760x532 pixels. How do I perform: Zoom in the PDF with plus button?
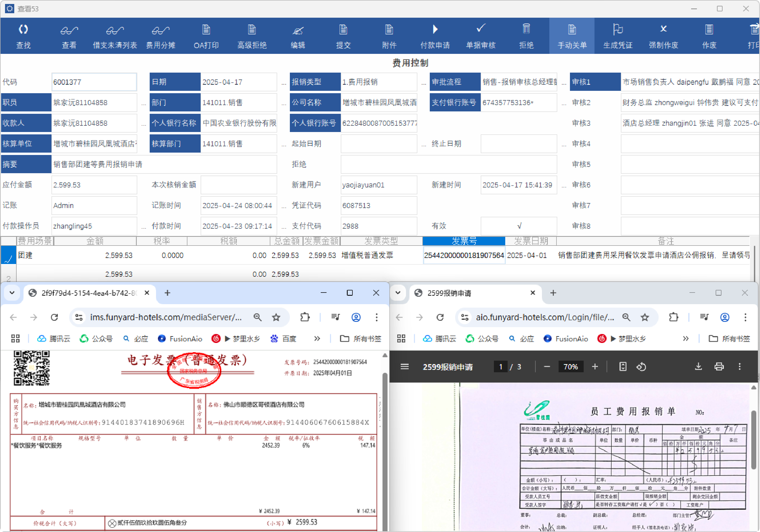point(594,366)
